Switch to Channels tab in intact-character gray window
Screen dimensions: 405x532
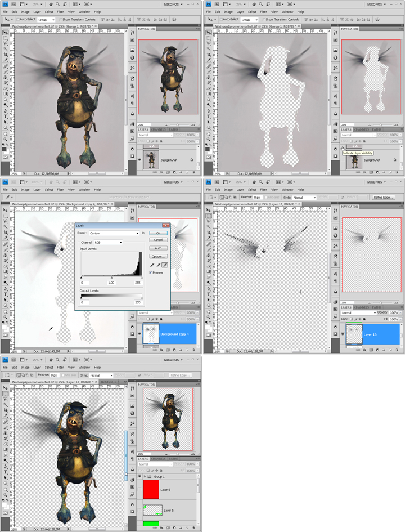point(158,129)
